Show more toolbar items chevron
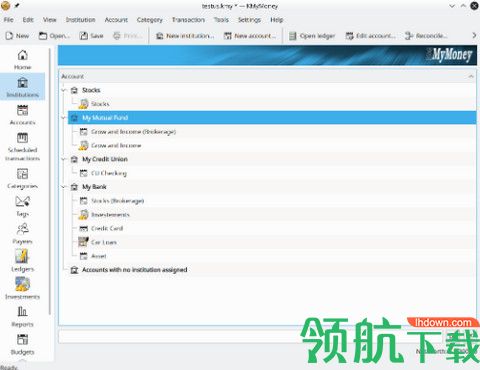 pyautogui.click(x=474, y=35)
